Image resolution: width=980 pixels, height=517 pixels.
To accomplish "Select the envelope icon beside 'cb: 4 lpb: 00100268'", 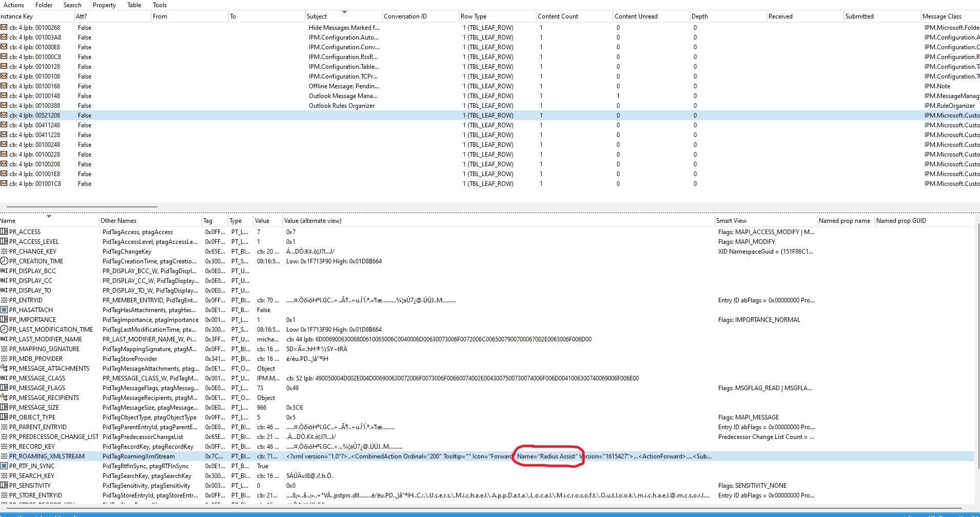I will point(5,27).
